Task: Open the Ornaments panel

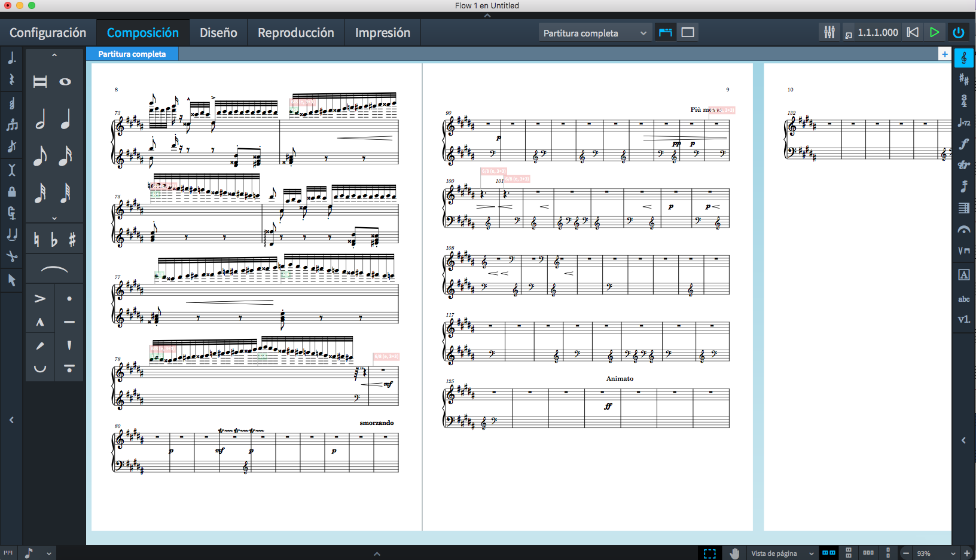Action: coord(964,166)
